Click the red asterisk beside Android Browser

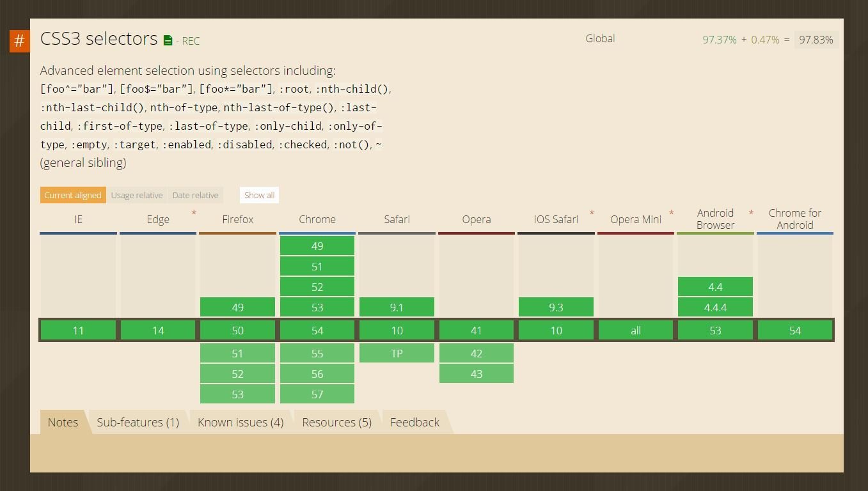751,213
